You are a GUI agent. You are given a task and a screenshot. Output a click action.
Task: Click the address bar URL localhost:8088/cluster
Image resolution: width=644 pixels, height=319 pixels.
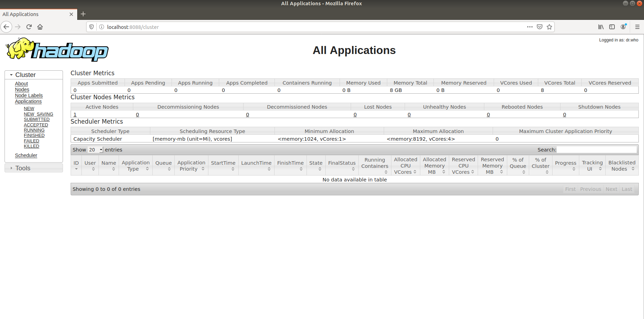coord(133,27)
